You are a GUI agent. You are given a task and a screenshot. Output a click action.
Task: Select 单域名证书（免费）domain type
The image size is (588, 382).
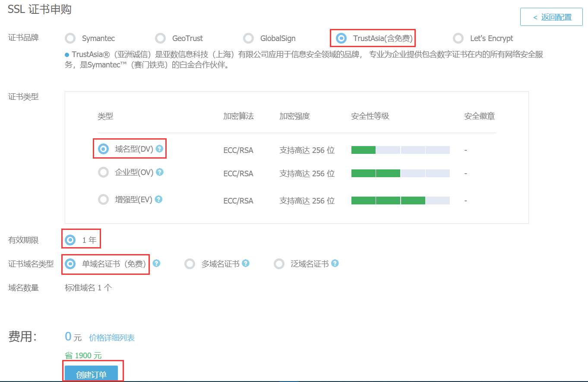coord(70,264)
